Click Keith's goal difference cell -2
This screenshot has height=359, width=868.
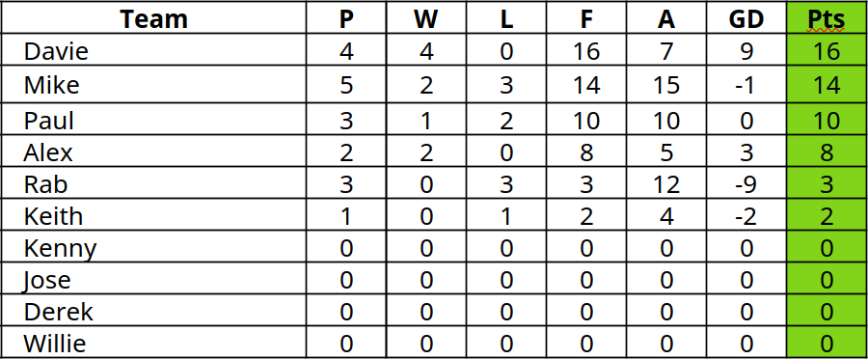click(x=746, y=215)
